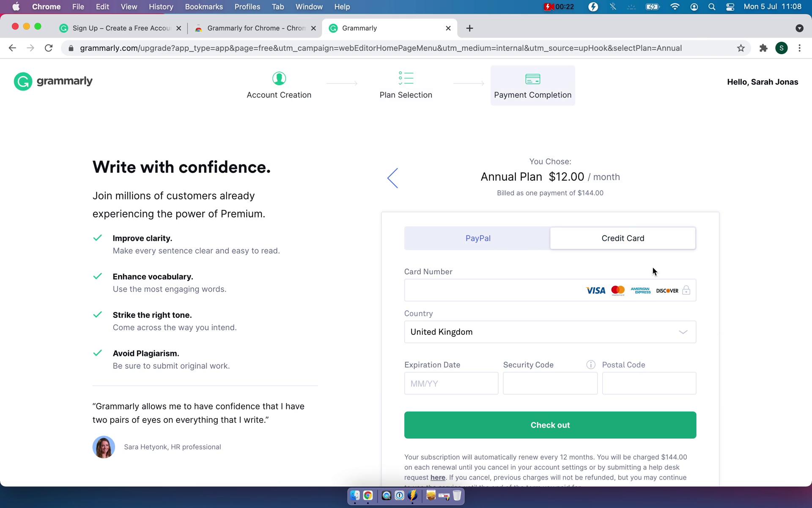Click the Account Creation step label
This screenshot has width=812, height=508.
279,95
